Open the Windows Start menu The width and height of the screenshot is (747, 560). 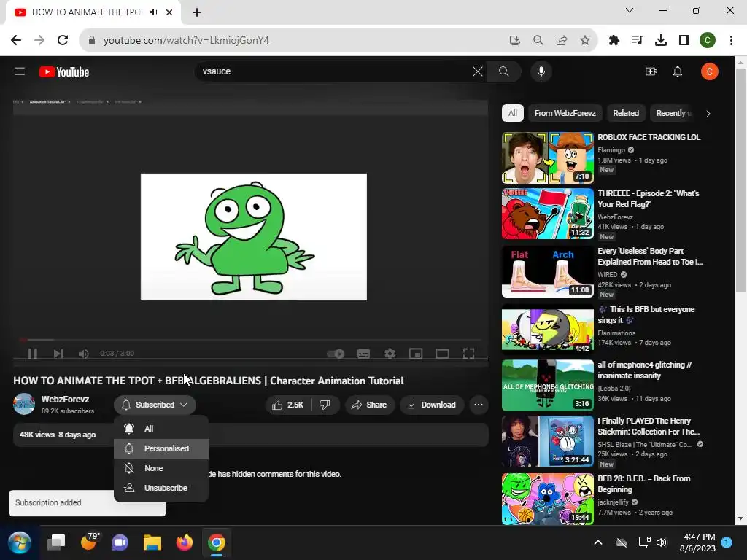coord(20,542)
